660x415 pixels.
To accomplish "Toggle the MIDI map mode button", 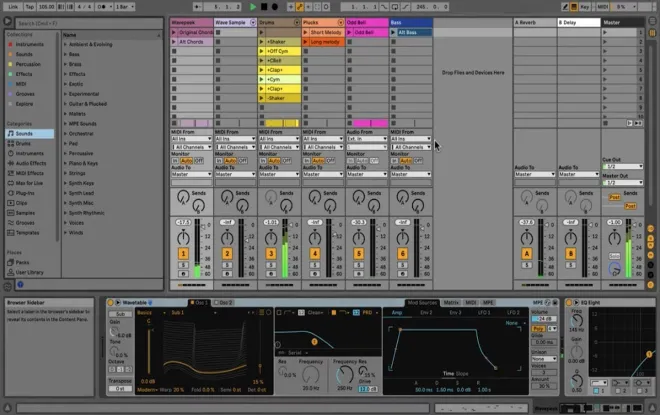I will pos(603,7).
